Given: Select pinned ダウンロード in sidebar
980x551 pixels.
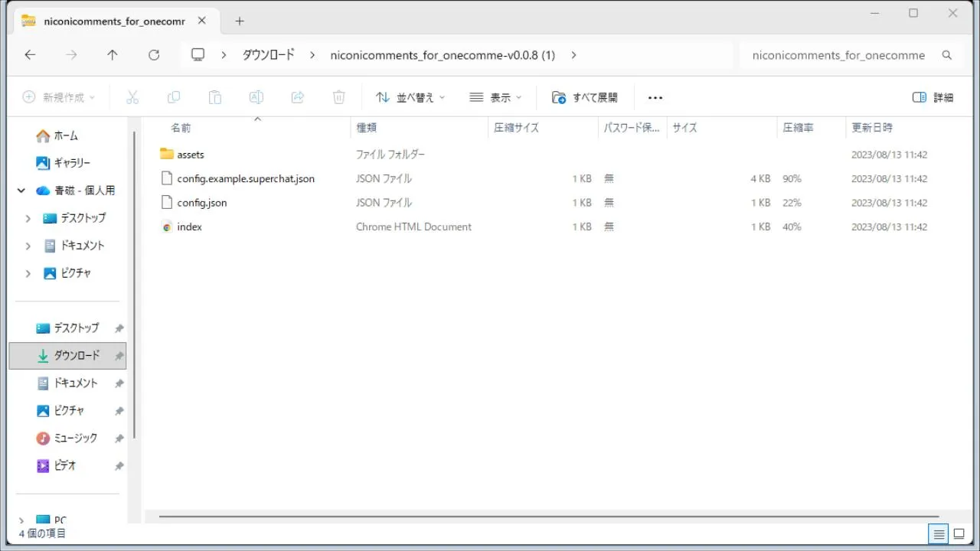Looking at the screenshot, I should pos(67,356).
